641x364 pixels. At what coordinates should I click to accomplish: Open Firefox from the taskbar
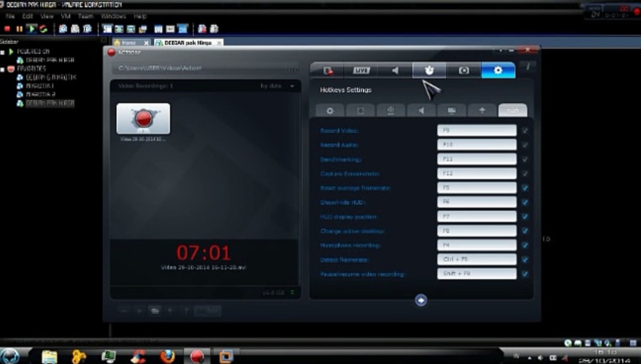167,356
